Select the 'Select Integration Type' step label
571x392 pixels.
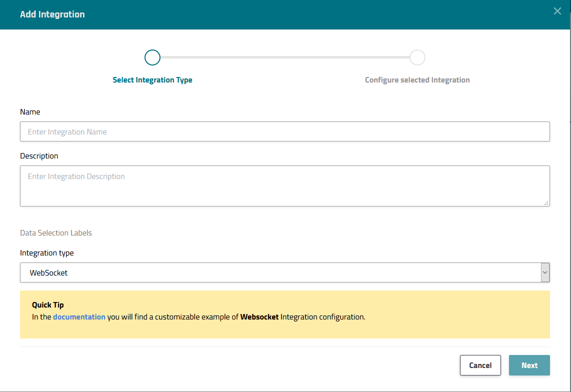[152, 80]
